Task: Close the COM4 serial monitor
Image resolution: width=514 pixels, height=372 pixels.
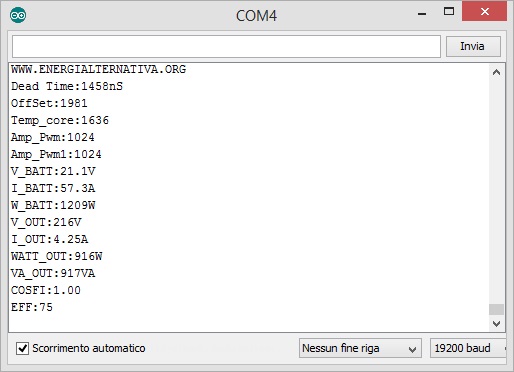Action: 485,12
